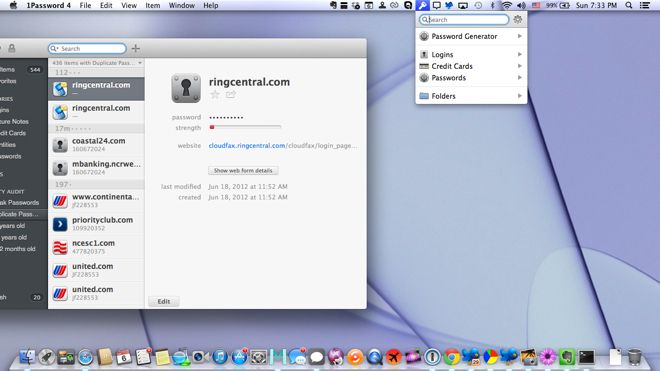The width and height of the screenshot is (660, 371).
Task: Open Notification Center icon in menu bar
Action: point(644,5)
